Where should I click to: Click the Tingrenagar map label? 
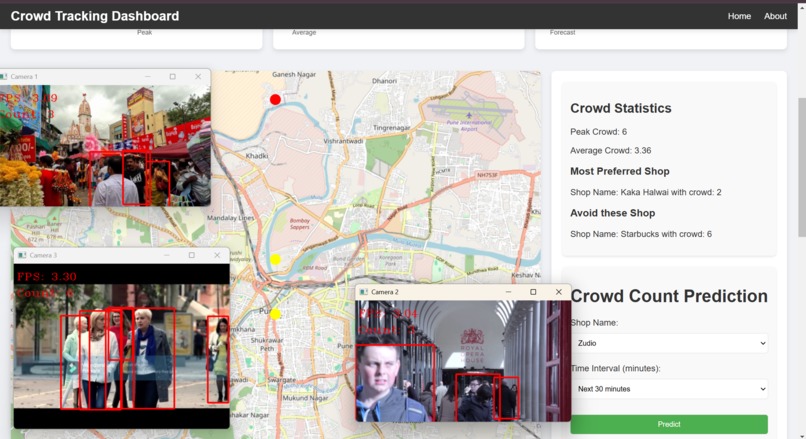coord(392,127)
